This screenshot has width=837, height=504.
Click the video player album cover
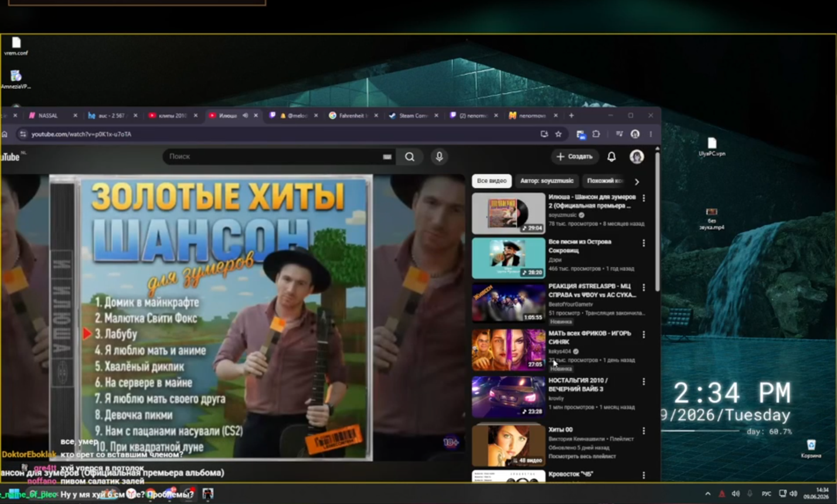tap(210, 318)
